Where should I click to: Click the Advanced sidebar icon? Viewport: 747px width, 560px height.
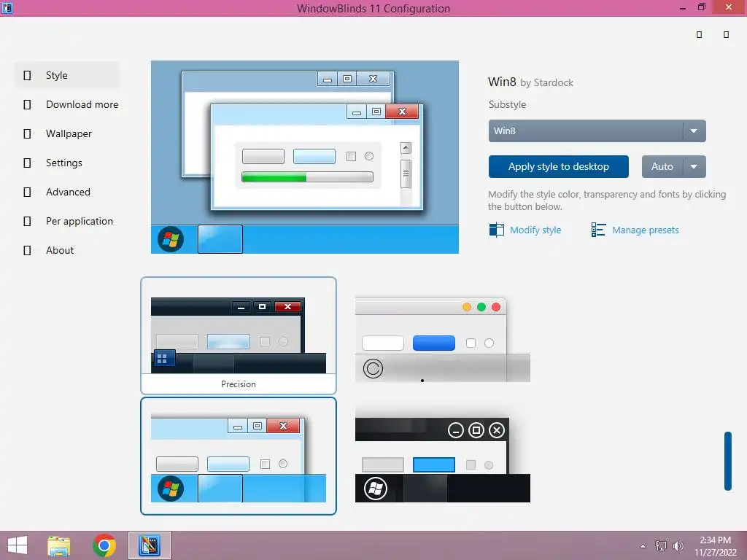coord(27,192)
